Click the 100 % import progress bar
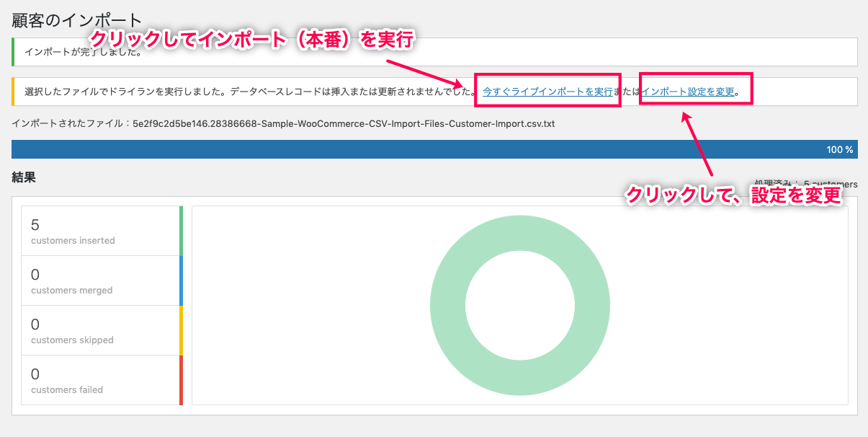 pos(434,149)
